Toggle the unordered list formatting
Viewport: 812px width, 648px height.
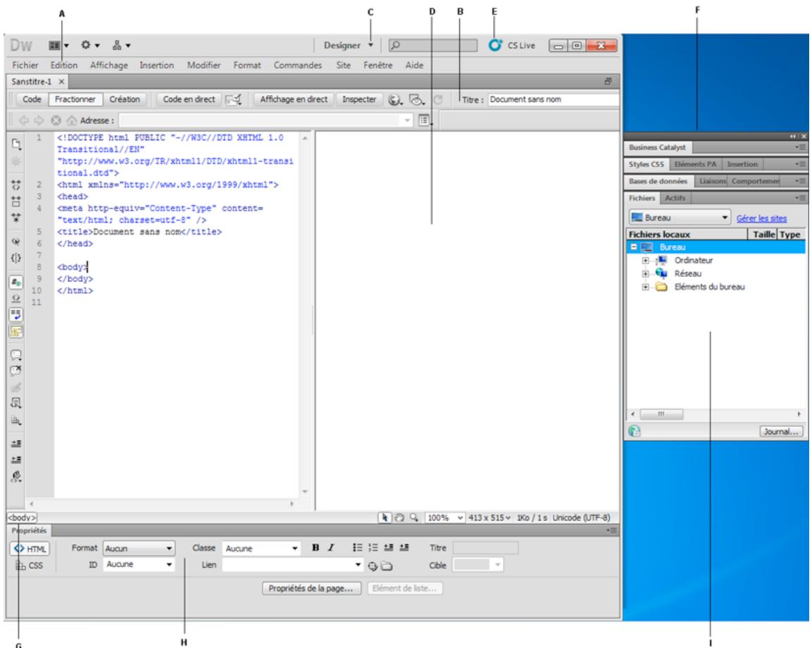coord(358,548)
